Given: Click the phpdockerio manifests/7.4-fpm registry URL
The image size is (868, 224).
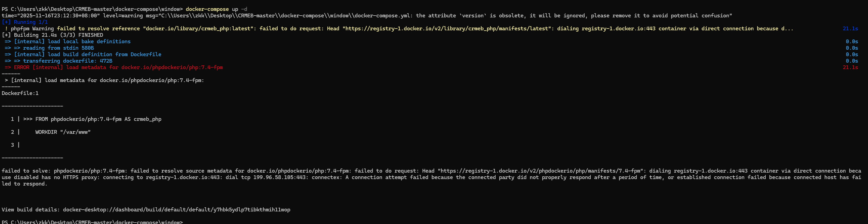Looking at the screenshot, I should coord(542,171).
